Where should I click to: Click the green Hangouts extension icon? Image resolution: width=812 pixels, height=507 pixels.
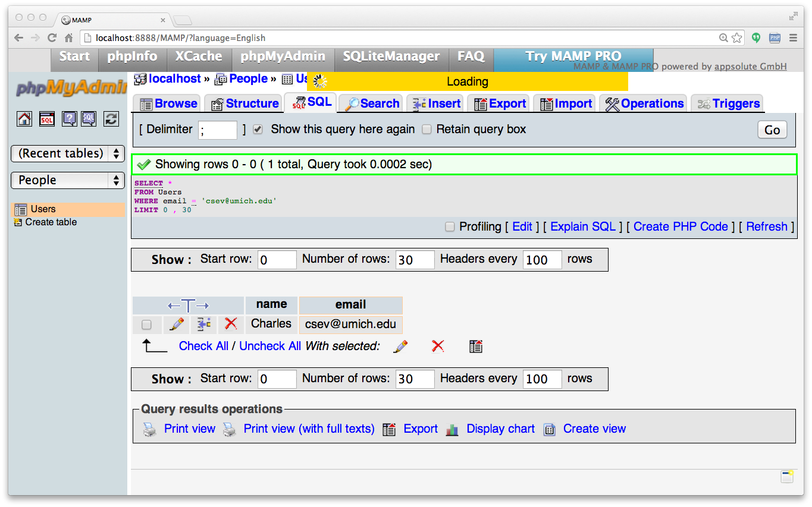[x=756, y=38]
